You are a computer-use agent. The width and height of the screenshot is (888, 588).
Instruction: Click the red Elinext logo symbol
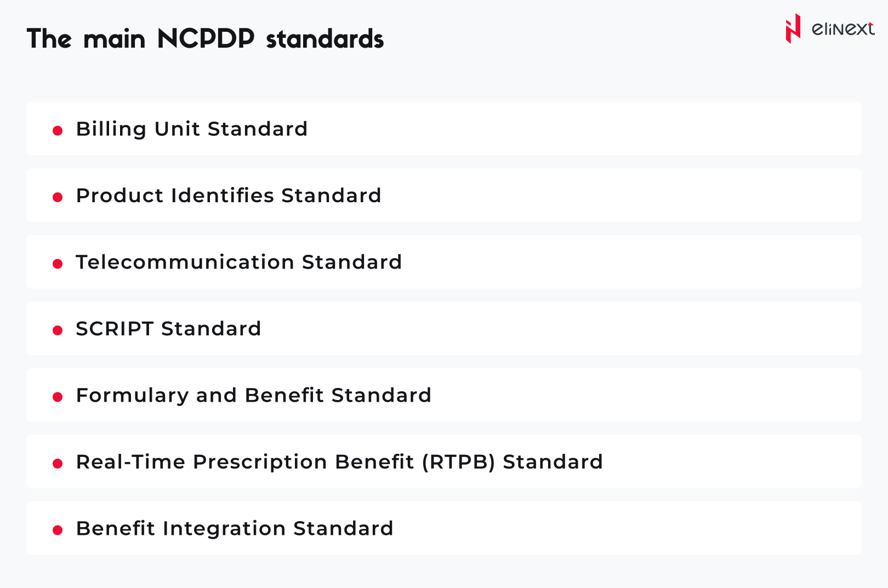(x=793, y=28)
